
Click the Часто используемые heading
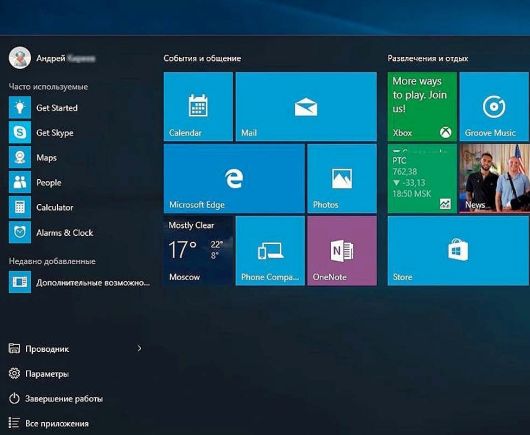tap(48, 87)
